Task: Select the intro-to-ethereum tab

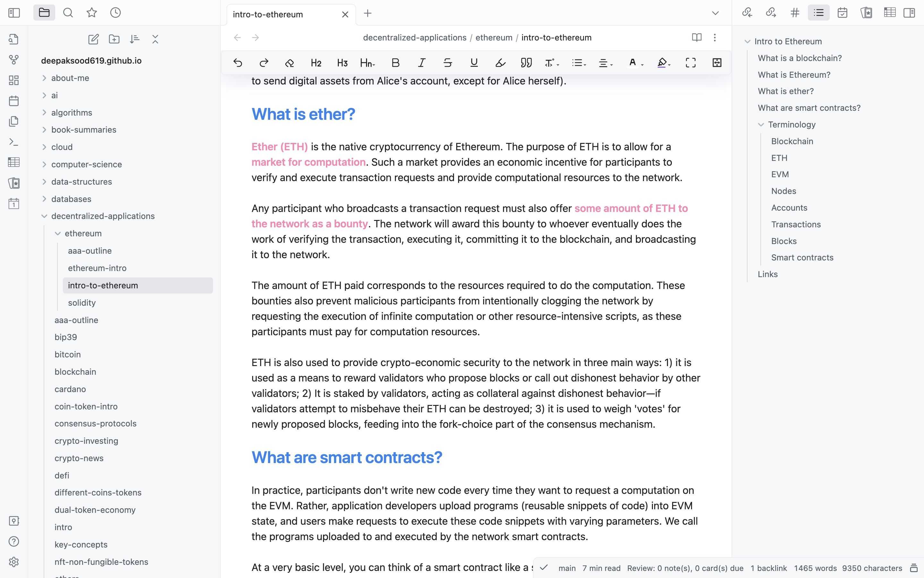Action: (291, 14)
